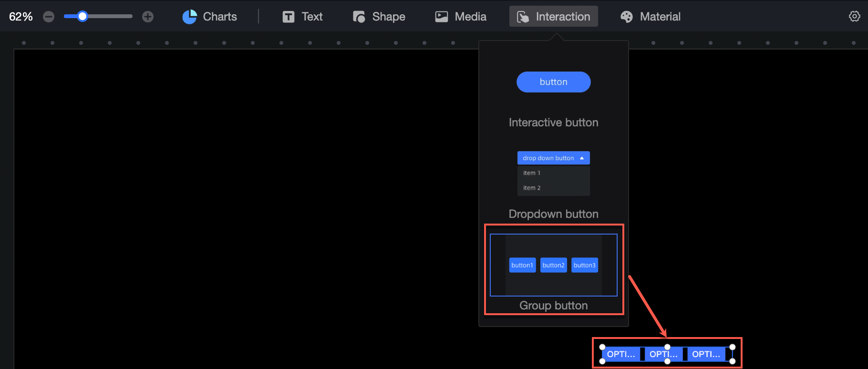Click the third OPTI... button on canvas
The image size is (868, 369).
pyautogui.click(x=706, y=354)
